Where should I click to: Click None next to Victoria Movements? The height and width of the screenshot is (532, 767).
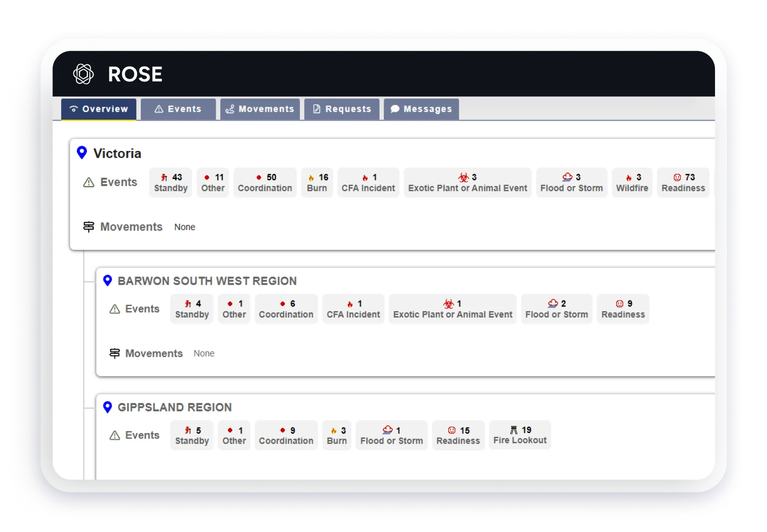pos(185,227)
